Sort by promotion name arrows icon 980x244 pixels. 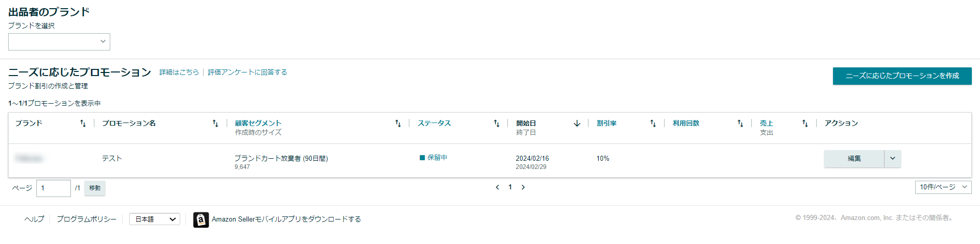click(x=215, y=124)
